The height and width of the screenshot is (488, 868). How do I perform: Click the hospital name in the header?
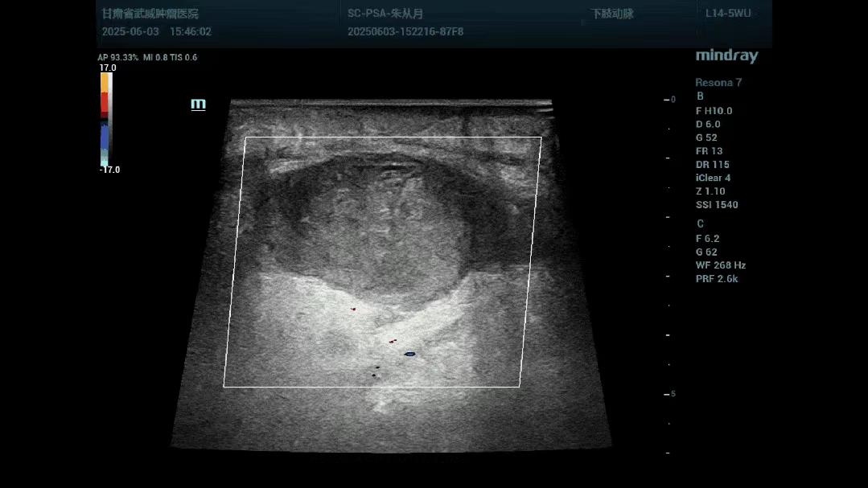(150, 14)
